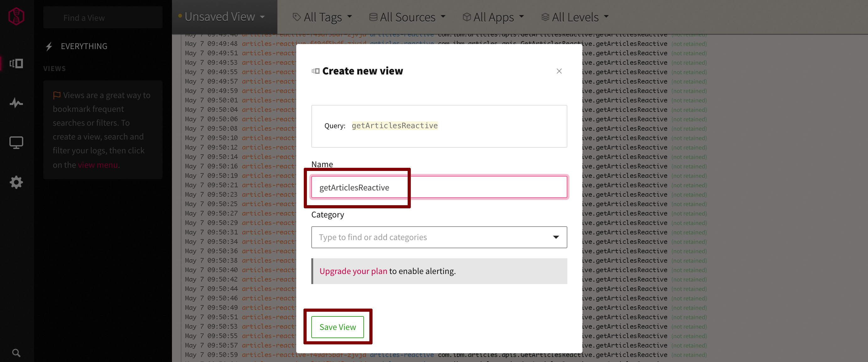868x362 pixels.
Task: Focus the Name input field
Action: (x=439, y=187)
